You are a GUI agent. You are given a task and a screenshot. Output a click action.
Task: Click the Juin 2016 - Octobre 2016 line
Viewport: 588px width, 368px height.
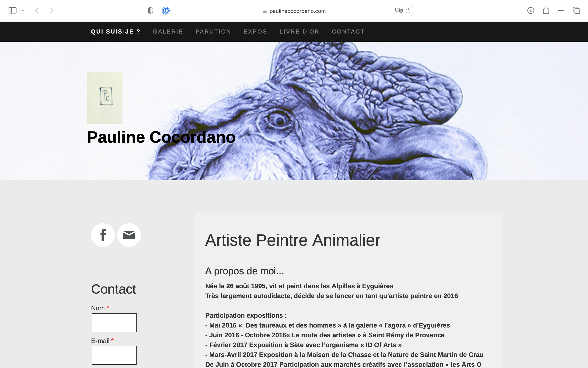[x=325, y=335]
